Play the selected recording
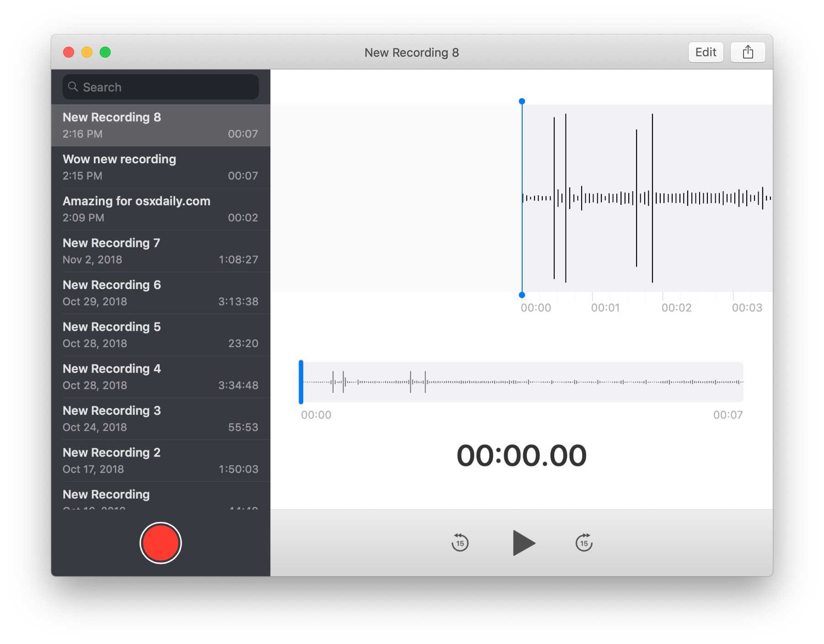The height and width of the screenshot is (644, 824). pyautogui.click(x=524, y=543)
